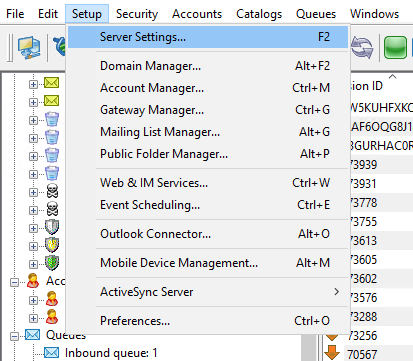Image resolution: width=413 pixels, height=361 pixels.
Task: Expand the node beside the green shield
Action: [x=33, y=264]
